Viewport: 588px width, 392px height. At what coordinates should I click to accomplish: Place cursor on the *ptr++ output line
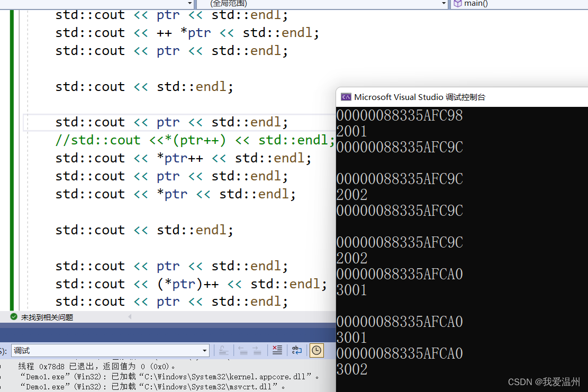[183, 158]
